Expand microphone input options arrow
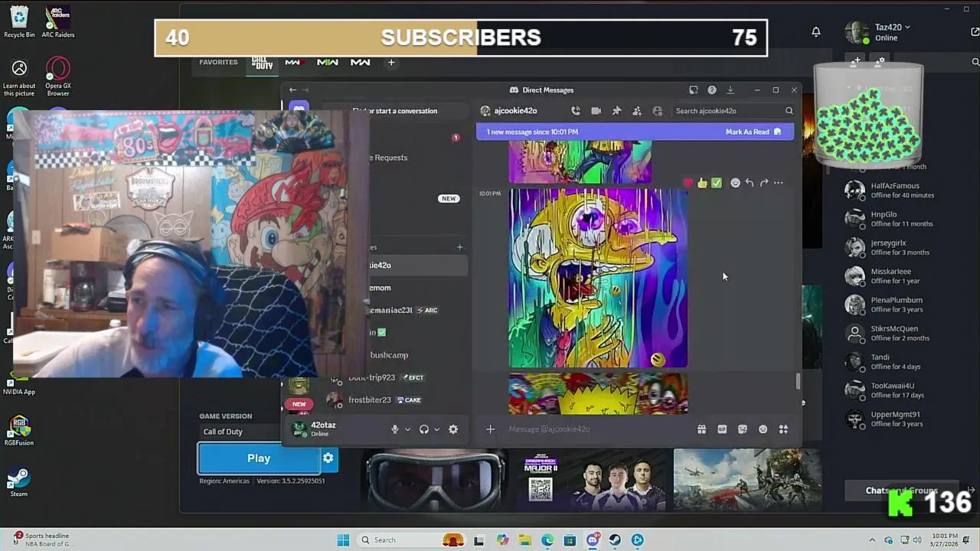This screenshot has height=551, width=980. (x=407, y=429)
